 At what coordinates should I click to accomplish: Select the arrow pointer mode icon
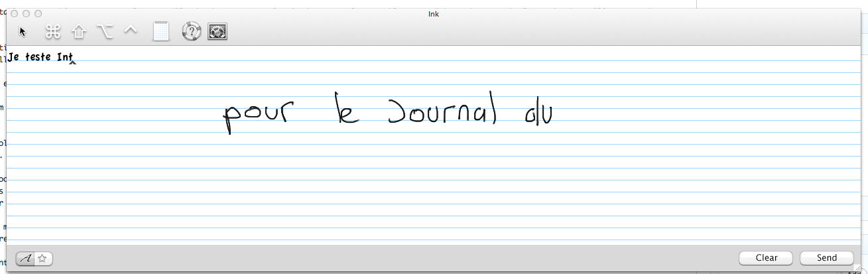23,31
